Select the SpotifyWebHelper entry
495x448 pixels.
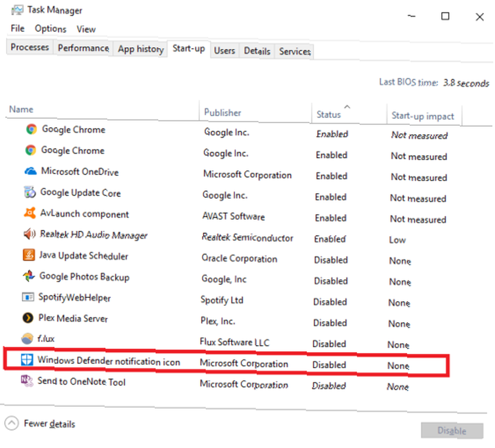[x=75, y=298]
